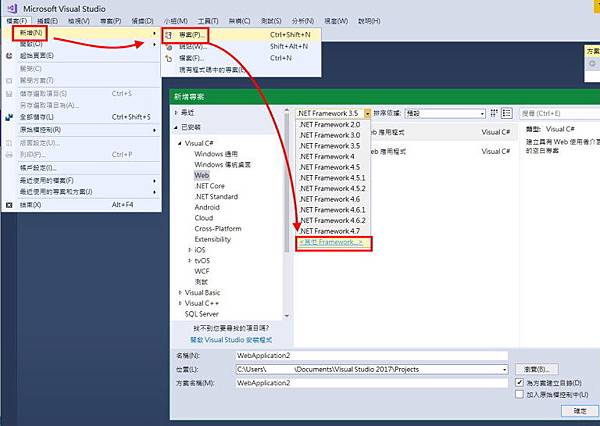
Task: Select .NET Framework 4.6.1 in version list
Action: click(x=332, y=210)
